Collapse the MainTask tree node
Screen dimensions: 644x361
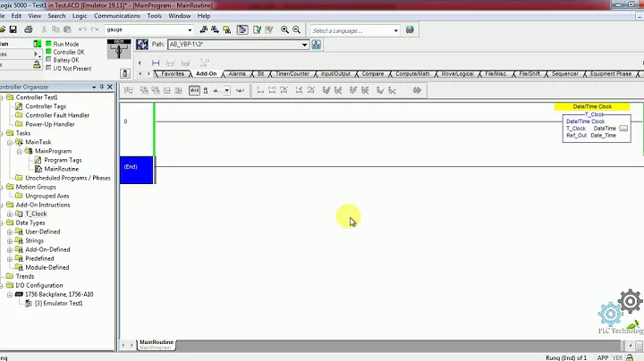tap(10, 142)
